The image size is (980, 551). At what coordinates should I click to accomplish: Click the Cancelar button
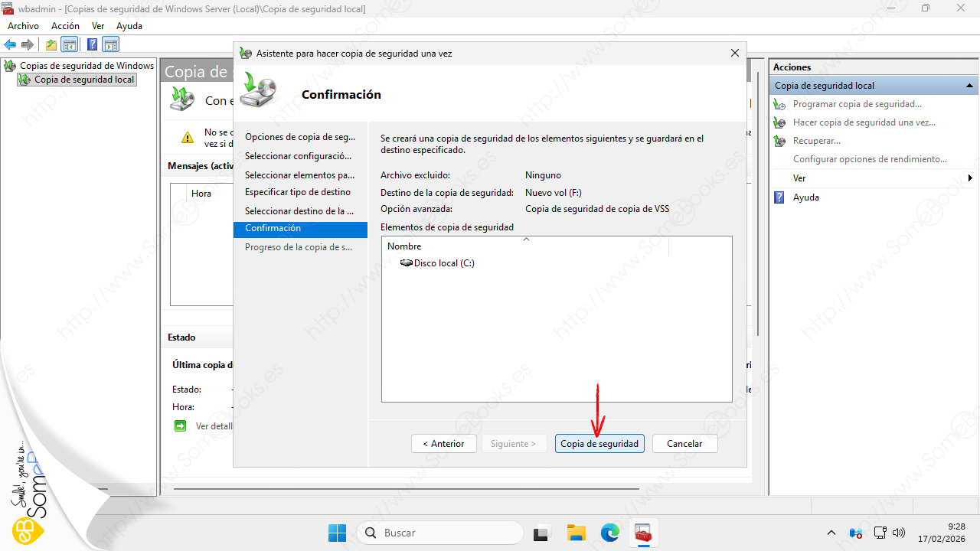point(684,444)
